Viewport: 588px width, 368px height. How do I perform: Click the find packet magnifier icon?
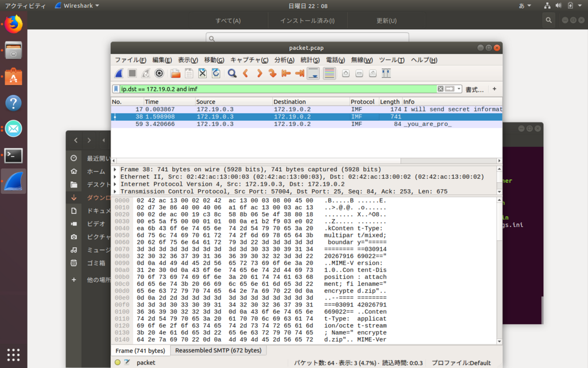232,73
